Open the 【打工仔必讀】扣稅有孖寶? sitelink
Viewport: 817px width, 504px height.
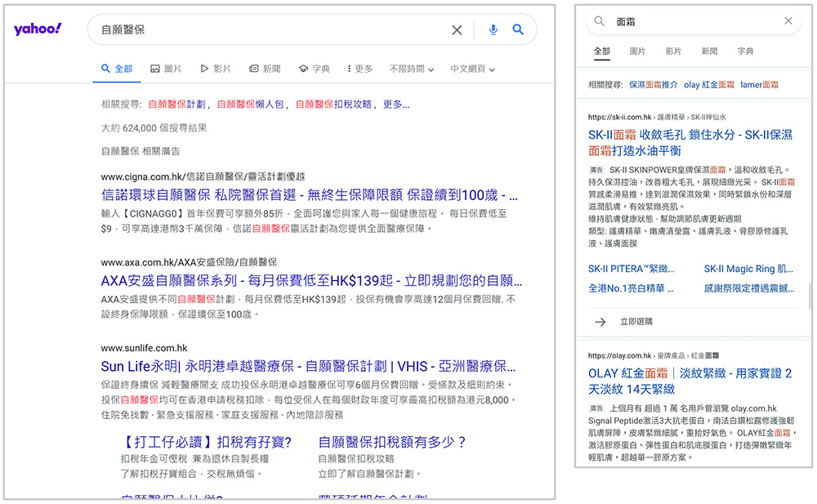(207, 443)
